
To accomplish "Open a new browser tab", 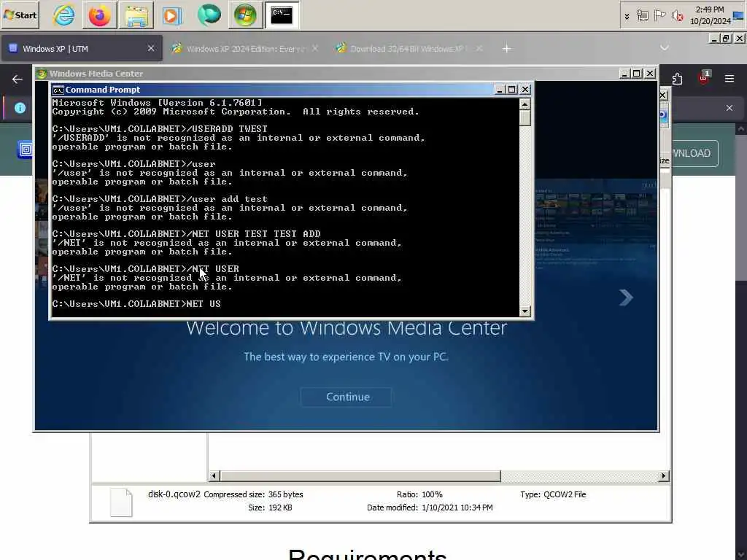I will click(506, 49).
